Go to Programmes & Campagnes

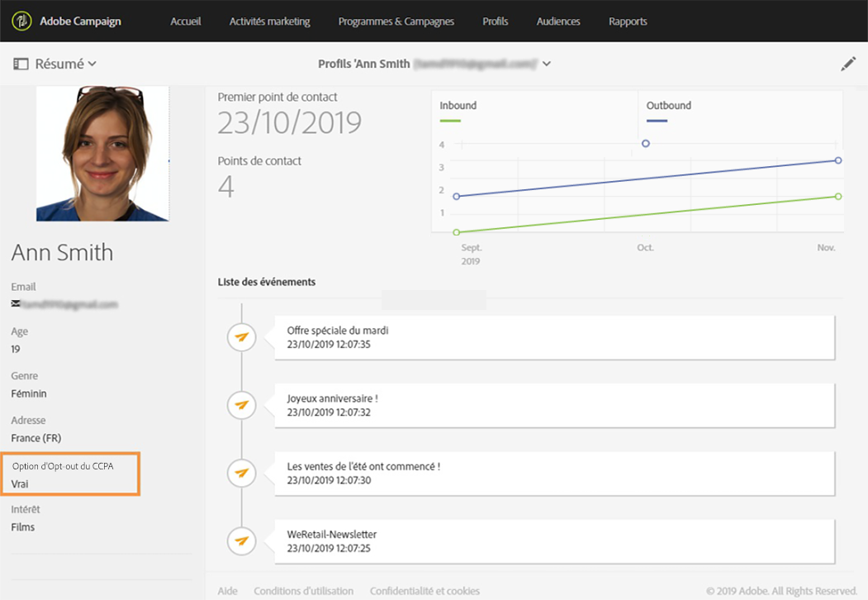click(x=396, y=21)
